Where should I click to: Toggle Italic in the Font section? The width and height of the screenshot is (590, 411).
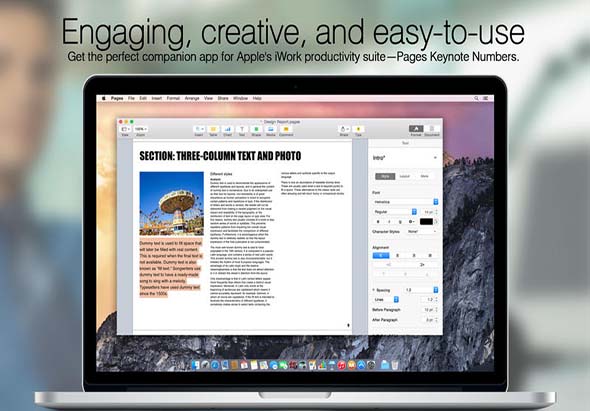389,222
